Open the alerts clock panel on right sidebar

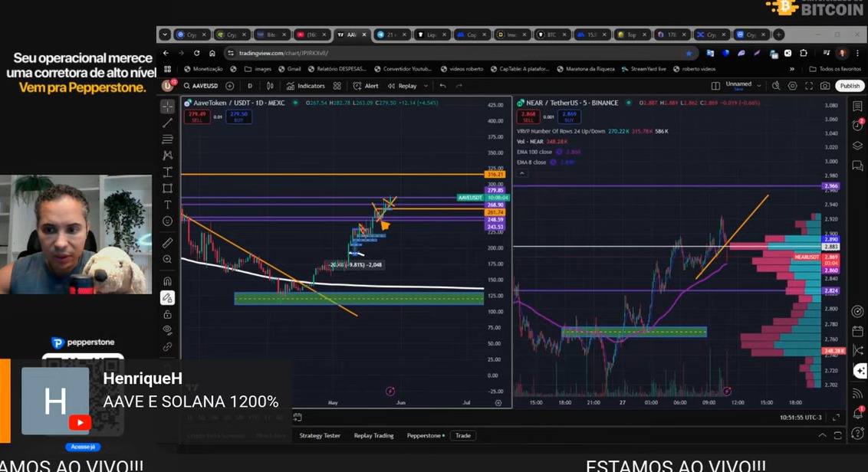(856, 126)
